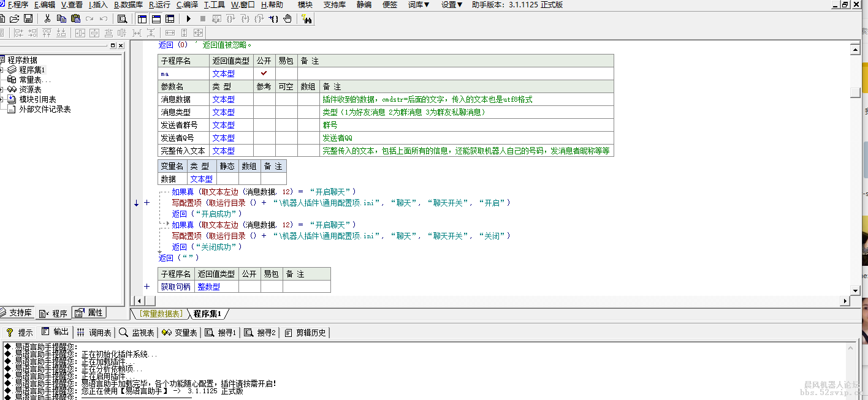Click the Save floppy disk icon
The height and width of the screenshot is (400, 868).
28,19
